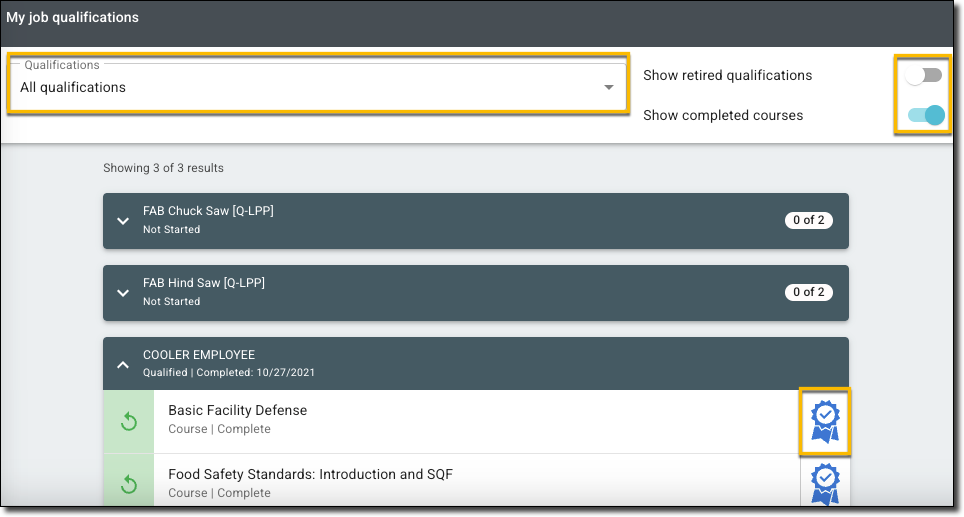The height and width of the screenshot is (517, 964).
Task: Click the Show completed courses label
Action: (723, 115)
